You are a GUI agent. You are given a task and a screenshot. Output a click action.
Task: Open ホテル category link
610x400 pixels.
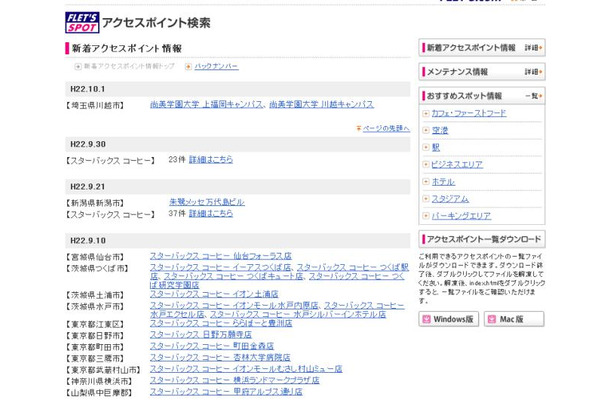point(443,182)
